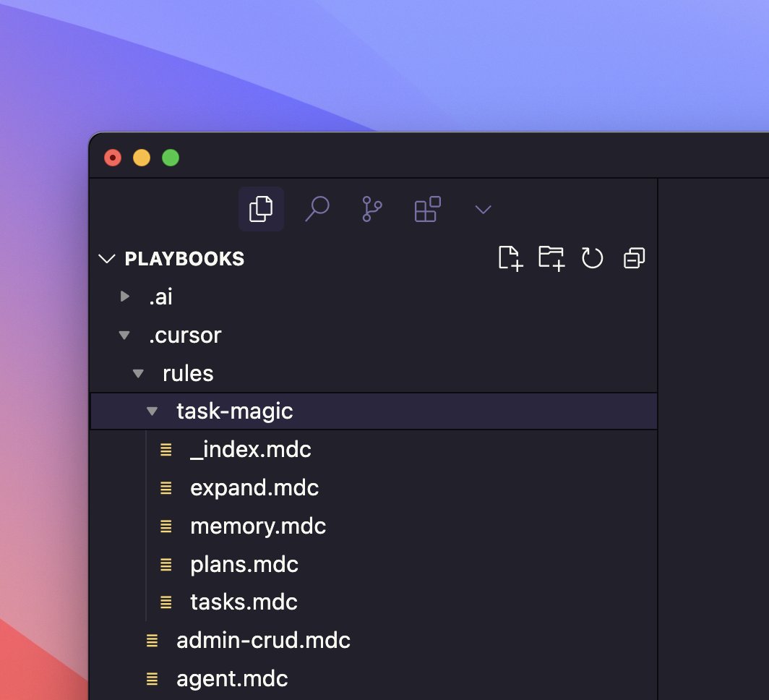This screenshot has height=700, width=769.
Task: Close the window with red button
Action: tap(113, 158)
